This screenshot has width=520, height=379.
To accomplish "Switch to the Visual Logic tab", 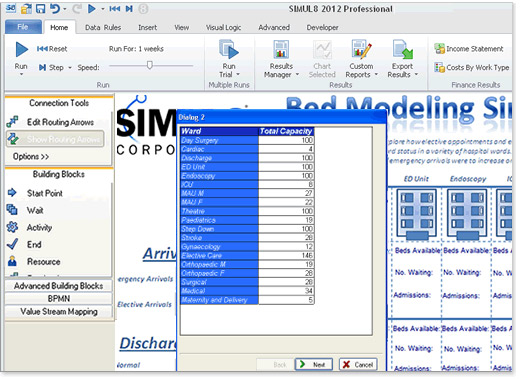I will tap(223, 28).
